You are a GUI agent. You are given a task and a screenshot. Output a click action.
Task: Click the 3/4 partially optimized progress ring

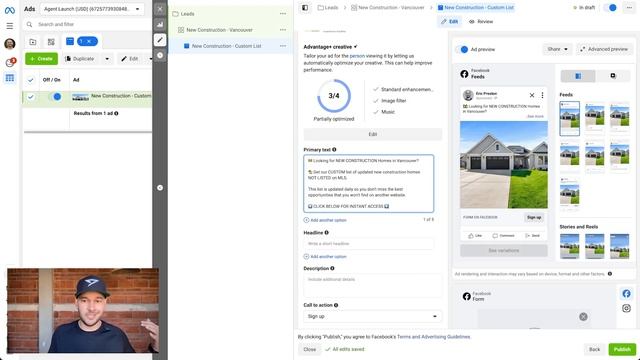(x=334, y=96)
